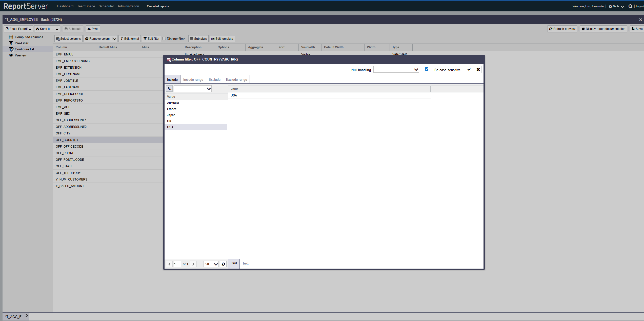Refresh the available values list
Image resolution: width=644 pixels, height=321 pixels.
tap(223, 264)
